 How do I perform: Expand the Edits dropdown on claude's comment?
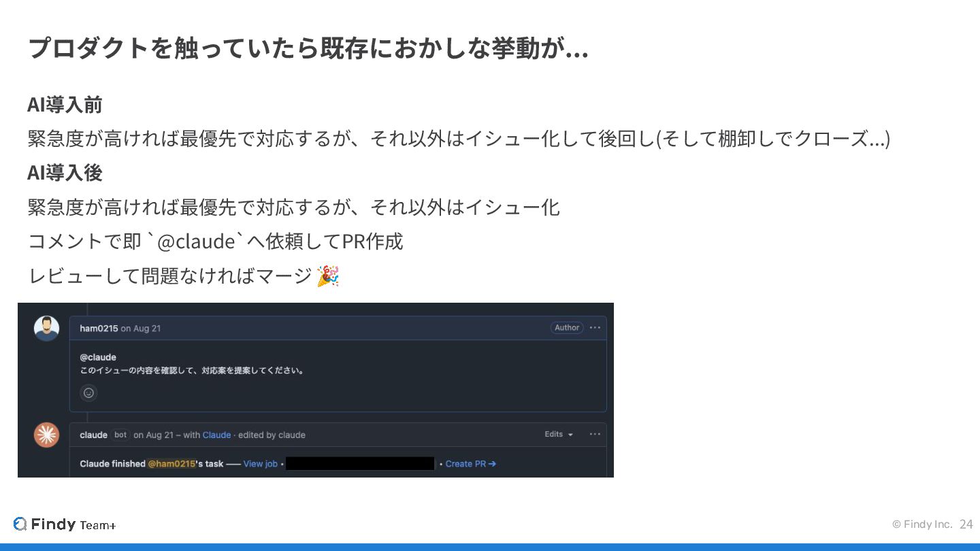(559, 435)
